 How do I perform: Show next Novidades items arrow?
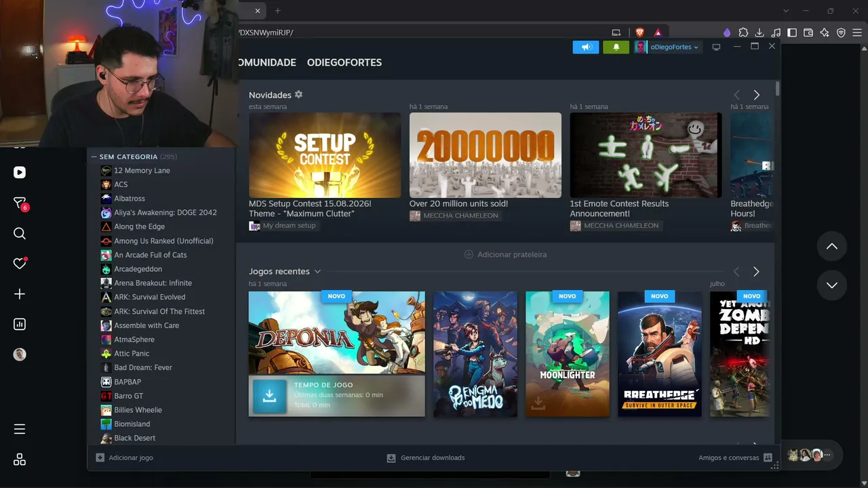tap(757, 95)
